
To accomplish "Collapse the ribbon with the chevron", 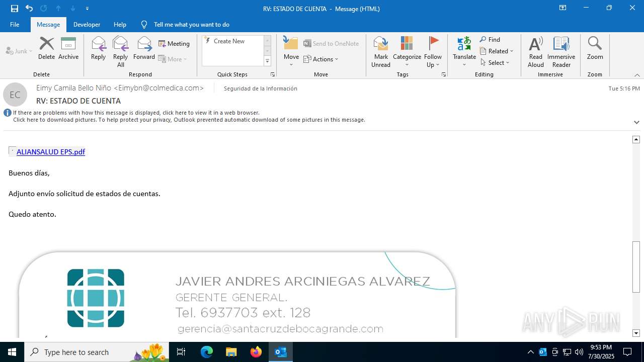I will [637, 75].
